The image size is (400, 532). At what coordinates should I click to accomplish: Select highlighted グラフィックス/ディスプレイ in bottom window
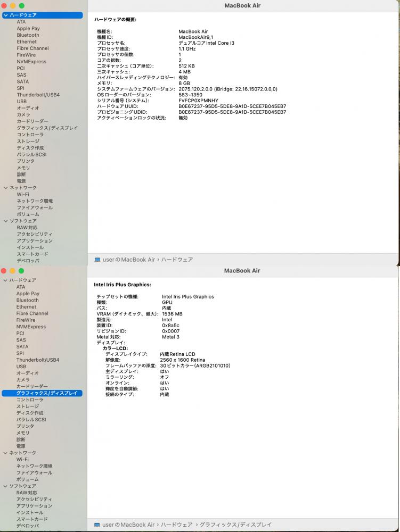pos(42,393)
